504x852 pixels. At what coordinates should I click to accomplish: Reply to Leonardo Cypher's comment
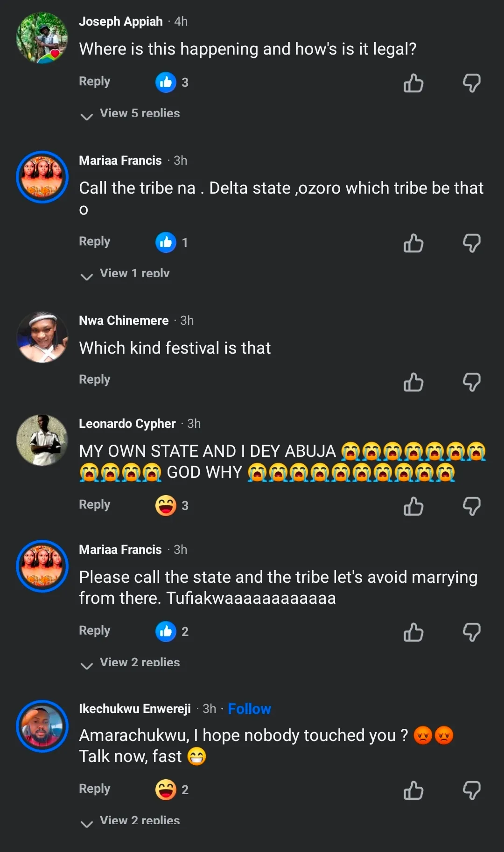click(x=94, y=504)
